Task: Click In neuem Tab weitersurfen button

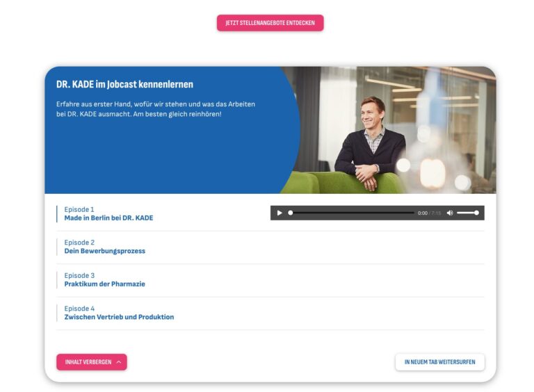Action: pyautogui.click(x=439, y=362)
